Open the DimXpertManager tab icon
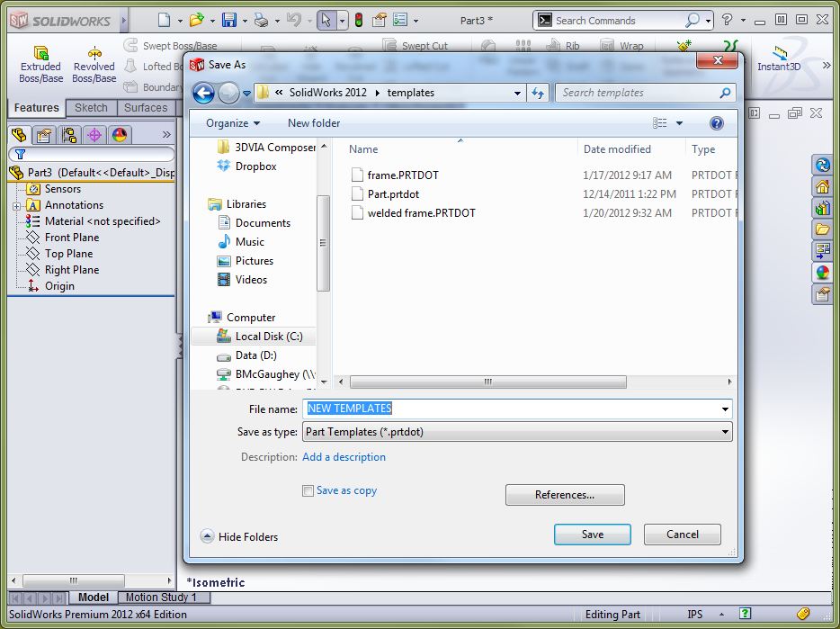The height and width of the screenshot is (629, 840). coord(94,135)
